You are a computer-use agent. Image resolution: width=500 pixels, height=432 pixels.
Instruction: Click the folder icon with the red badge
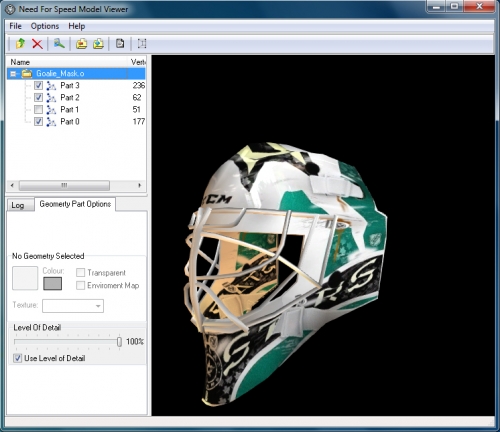coord(81,44)
